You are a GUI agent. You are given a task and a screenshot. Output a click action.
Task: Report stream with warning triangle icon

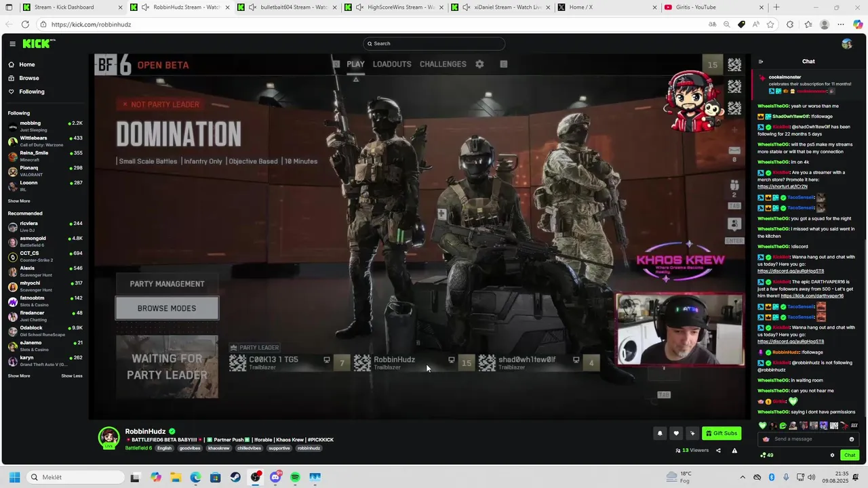click(734, 450)
